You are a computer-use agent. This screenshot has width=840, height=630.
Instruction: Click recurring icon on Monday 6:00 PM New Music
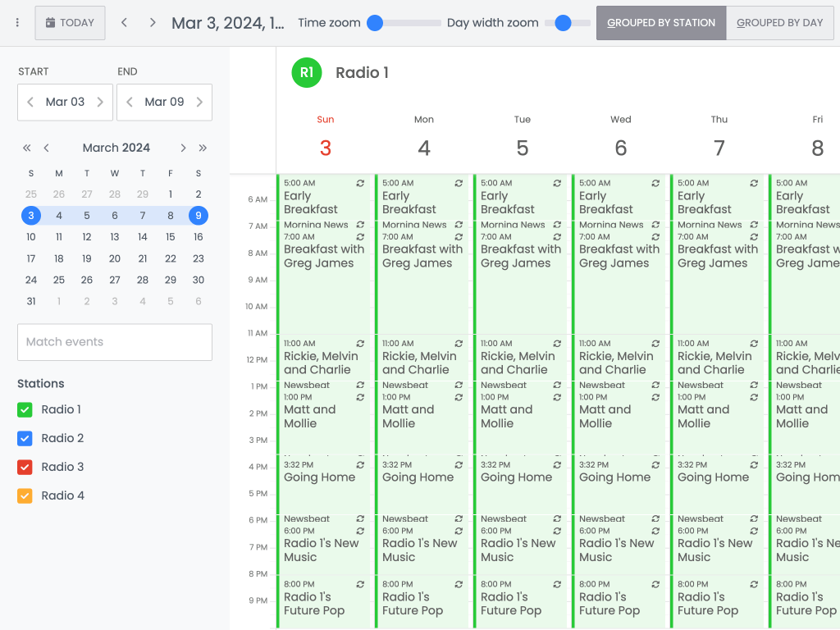(459, 531)
